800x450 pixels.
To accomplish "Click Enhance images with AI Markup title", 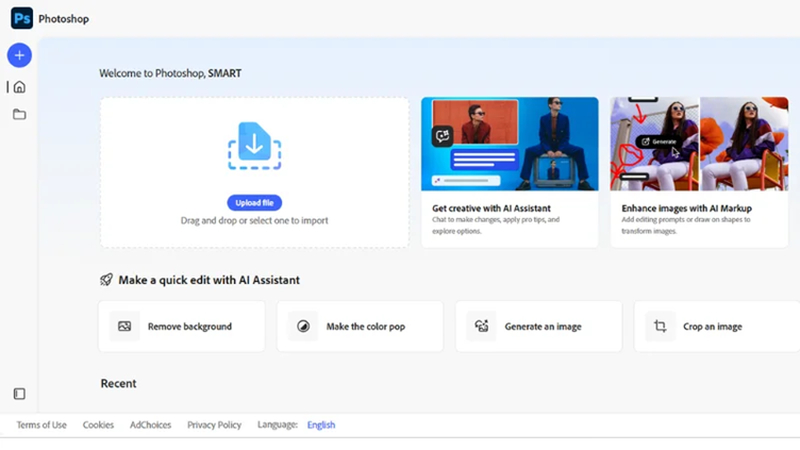I will [686, 208].
